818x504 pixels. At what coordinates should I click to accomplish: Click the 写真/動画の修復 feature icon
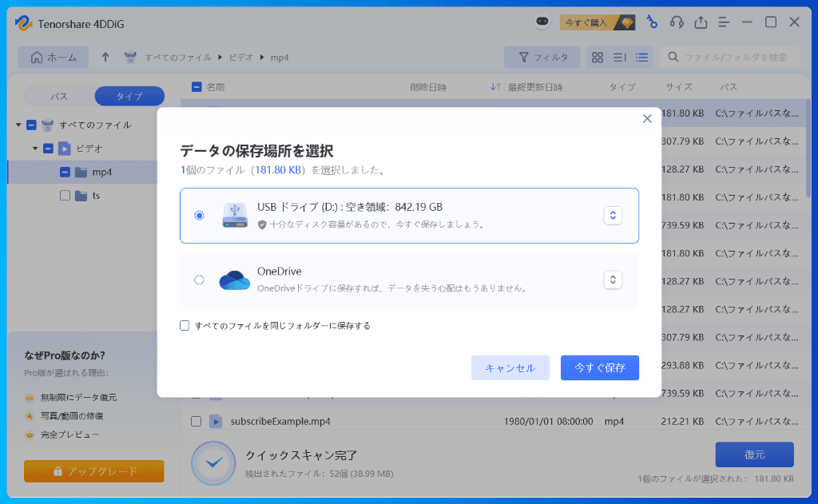coord(30,416)
